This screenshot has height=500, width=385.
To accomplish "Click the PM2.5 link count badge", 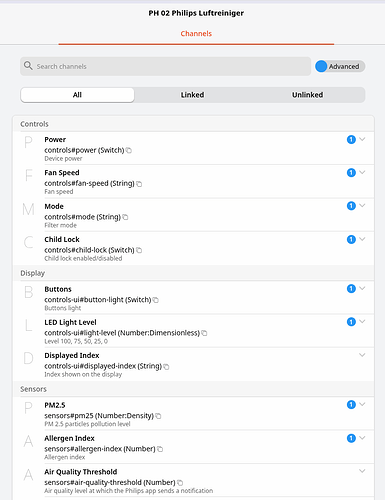I will click(x=351, y=405).
